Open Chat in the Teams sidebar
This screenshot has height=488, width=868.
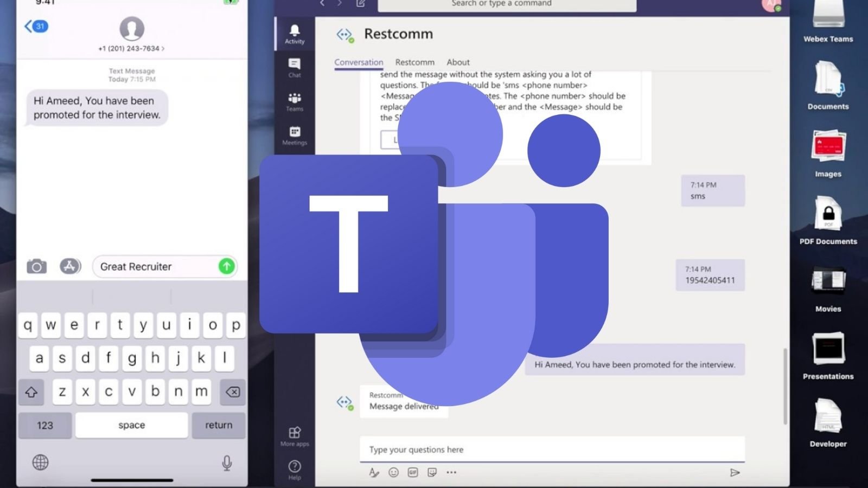click(295, 68)
